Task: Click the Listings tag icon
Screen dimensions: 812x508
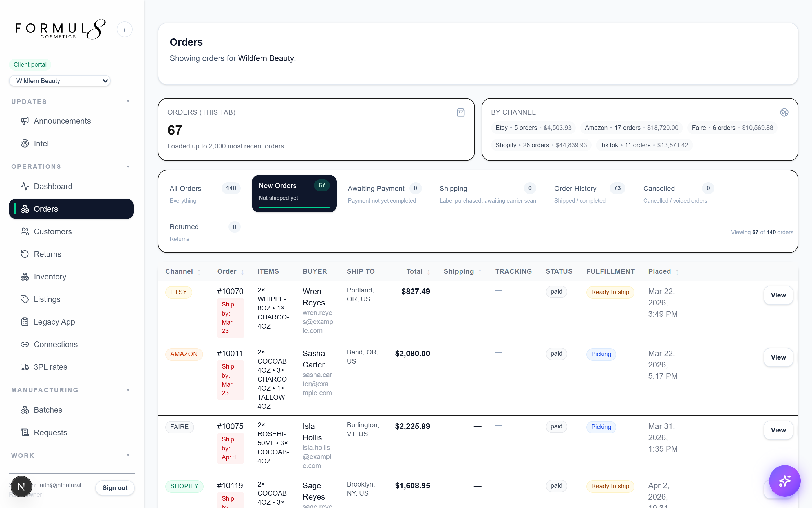Action: [x=25, y=299]
